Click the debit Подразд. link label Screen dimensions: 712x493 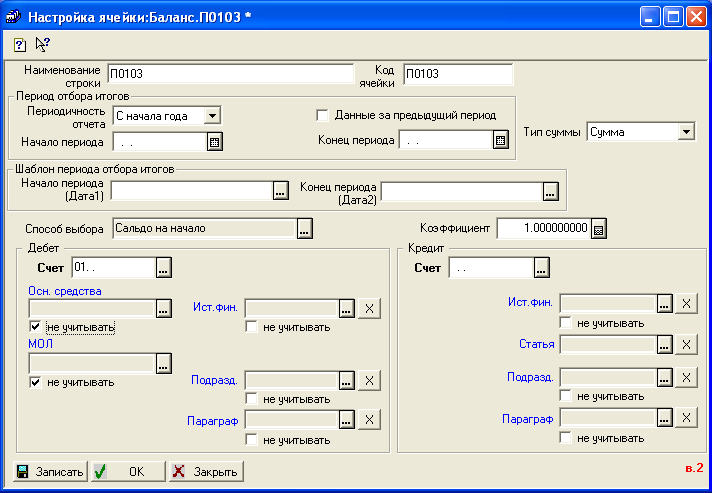pos(214,380)
